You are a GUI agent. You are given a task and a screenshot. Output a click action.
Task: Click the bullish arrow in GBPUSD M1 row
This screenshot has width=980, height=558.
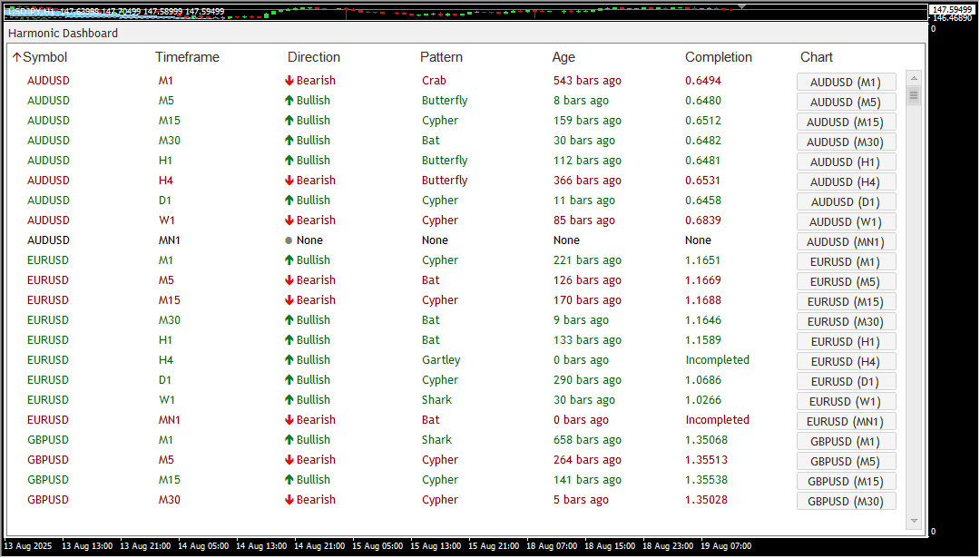(289, 441)
